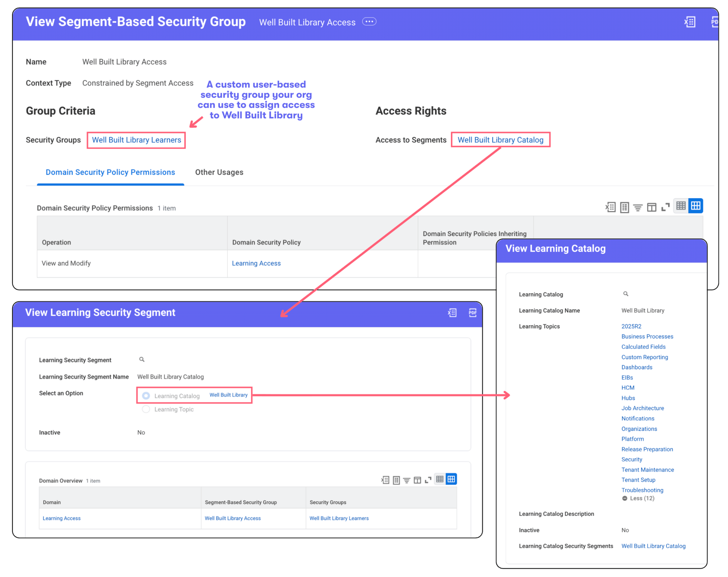Switch permissions table to compact grid
728x577 pixels.
tap(681, 206)
